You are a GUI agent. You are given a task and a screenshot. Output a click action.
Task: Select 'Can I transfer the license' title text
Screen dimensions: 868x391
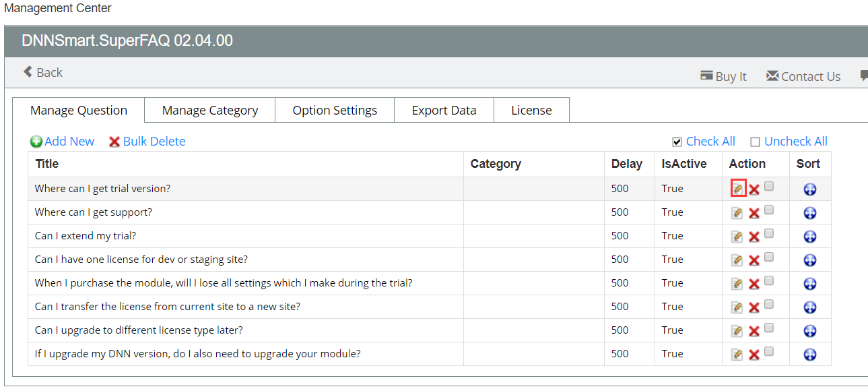[168, 307]
